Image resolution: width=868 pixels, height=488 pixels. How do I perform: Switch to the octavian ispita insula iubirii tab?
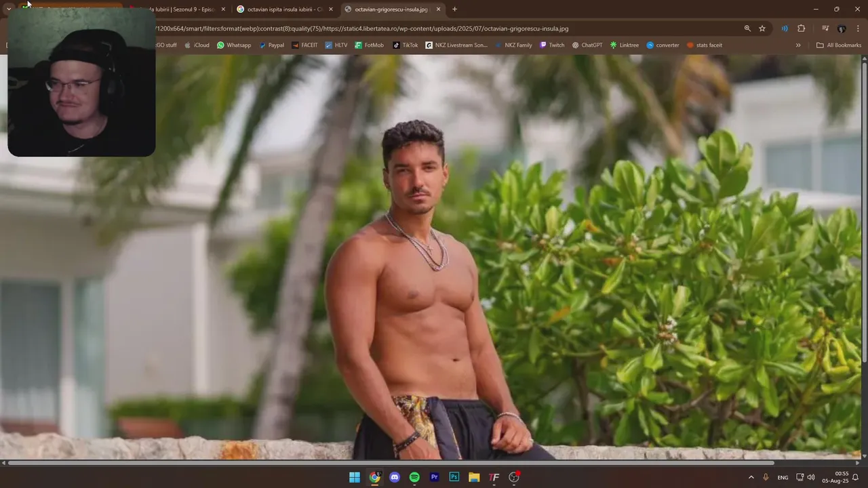click(284, 9)
